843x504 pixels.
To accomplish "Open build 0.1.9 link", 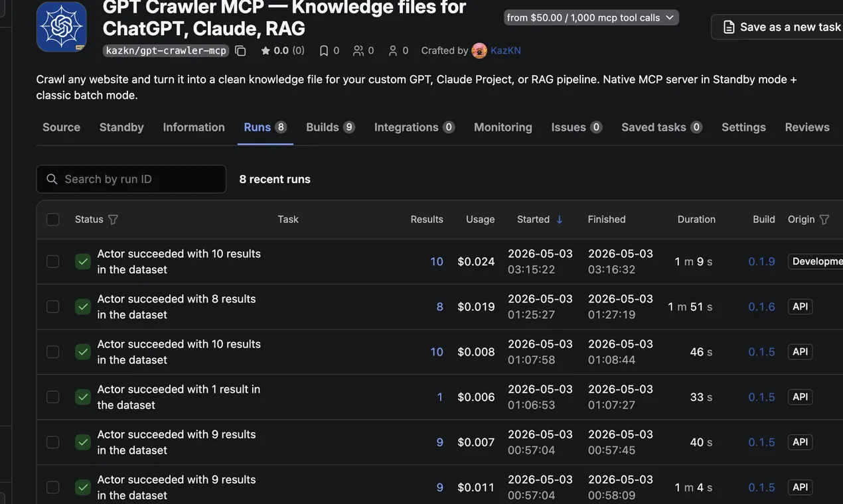I will [761, 261].
